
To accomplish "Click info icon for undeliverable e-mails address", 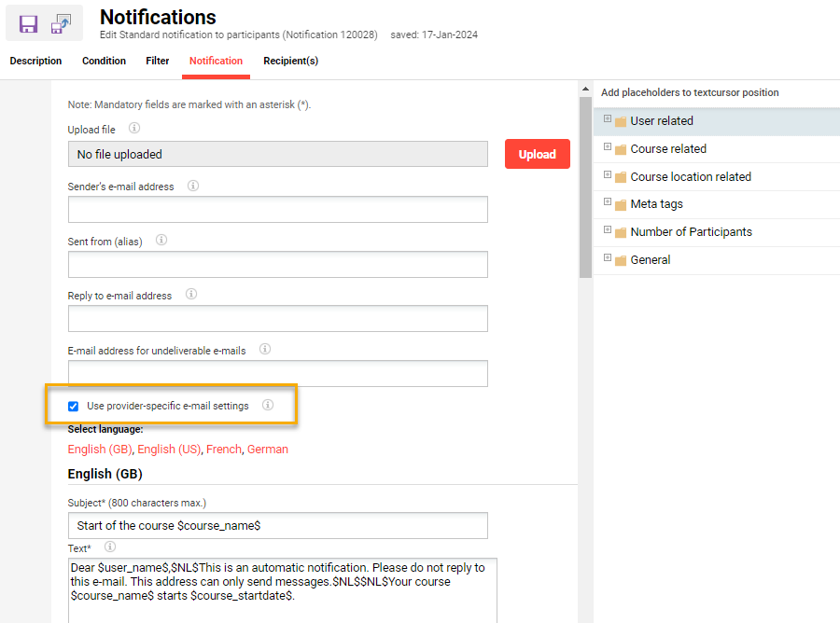I will coord(265,350).
